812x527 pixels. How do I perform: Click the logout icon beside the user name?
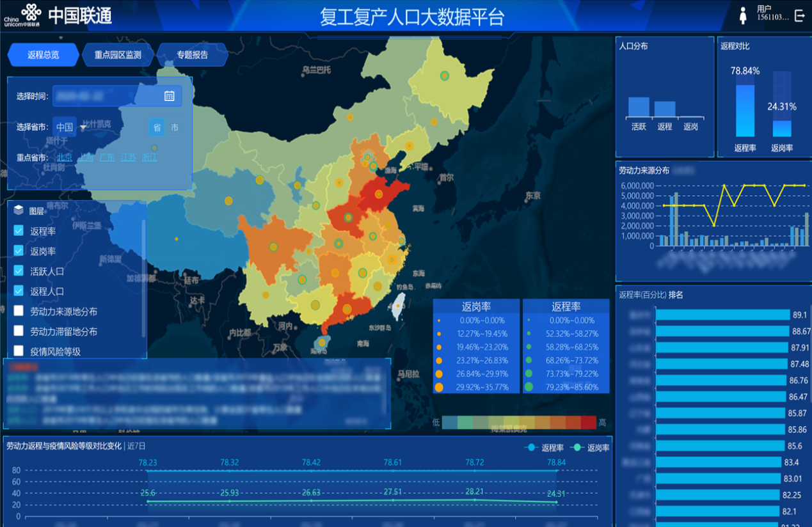point(799,16)
